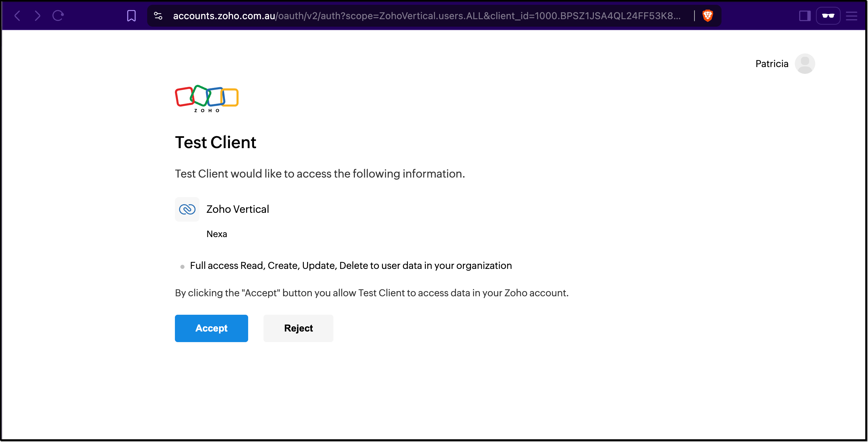Toggle the browser sidebar panel icon
The width and height of the screenshot is (868, 442).
click(x=805, y=16)
